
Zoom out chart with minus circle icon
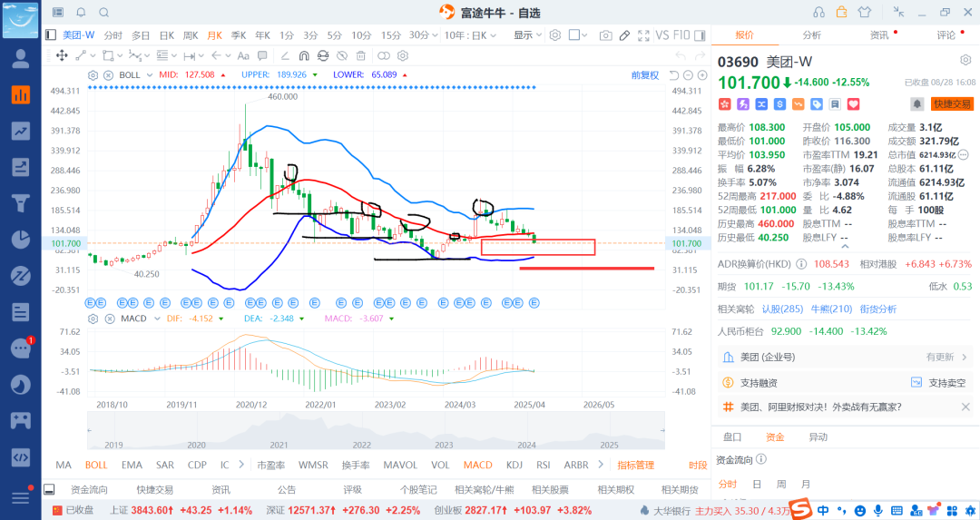coord(688,75)
